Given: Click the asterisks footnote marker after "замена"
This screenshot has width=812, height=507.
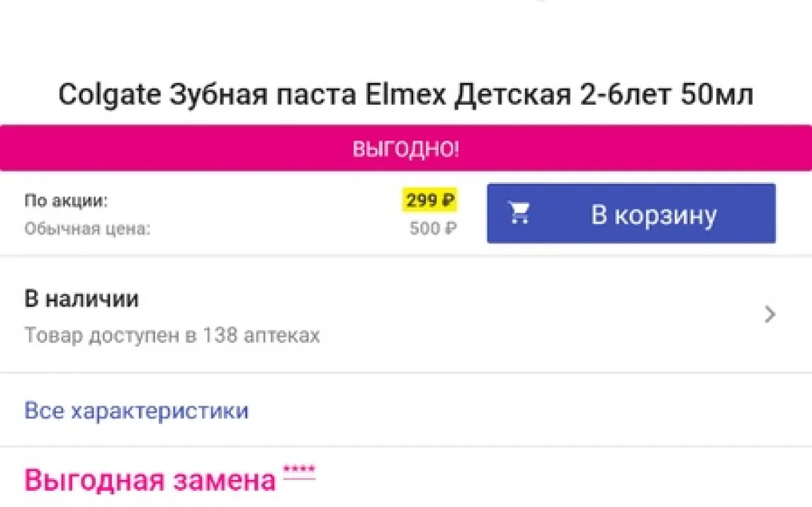Looking at the screenshot, I should coord(299,470).
